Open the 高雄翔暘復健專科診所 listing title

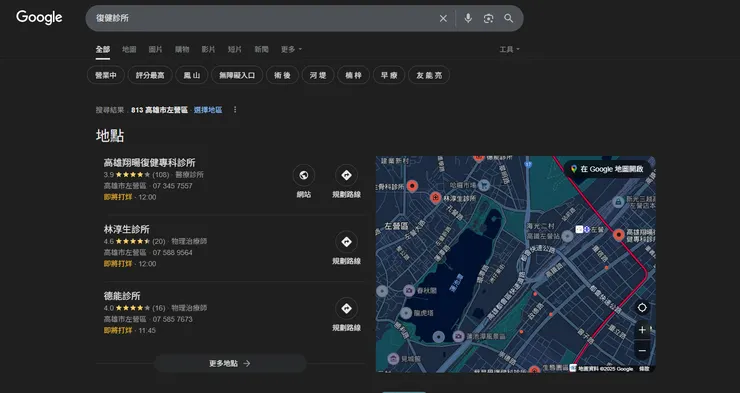point(150,162)
